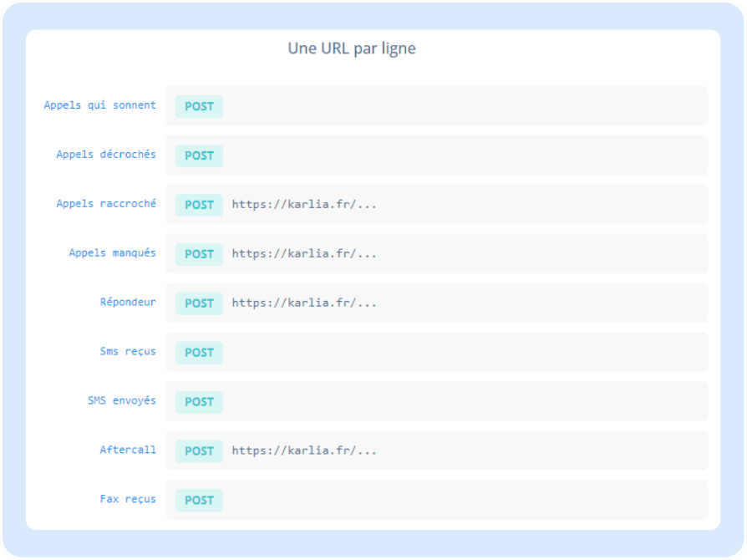Focus the empty URL field for Appels qui sonnent

(x=464, y=106)
